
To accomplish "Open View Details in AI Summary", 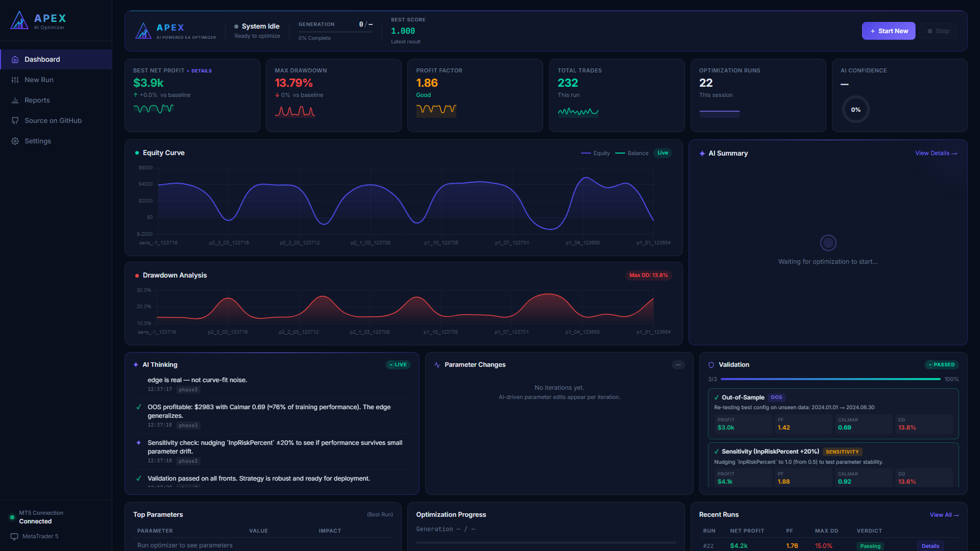I will (936, 154).
